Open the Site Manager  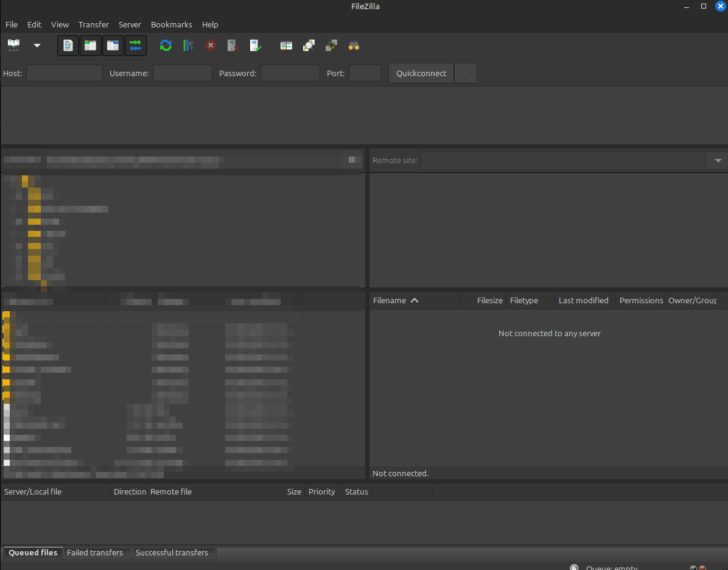point(13,45)
